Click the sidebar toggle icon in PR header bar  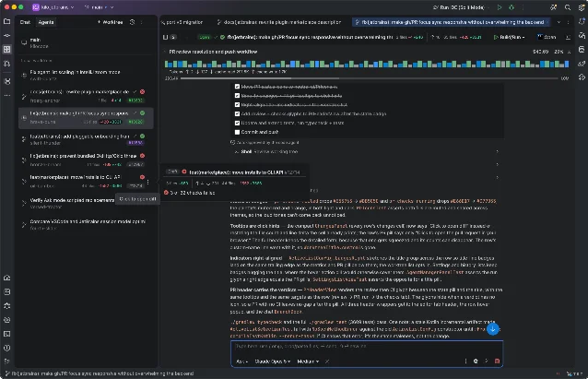pos(165,37)
